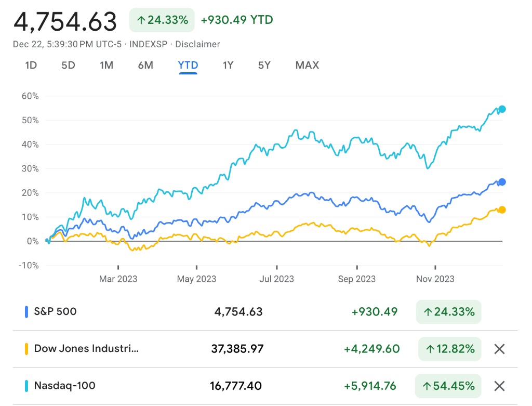The height and width of the screenshot is (406, 532).
Task: Click the Dow Jones yellow endpoint dot
Action: (x=502, y=210)
